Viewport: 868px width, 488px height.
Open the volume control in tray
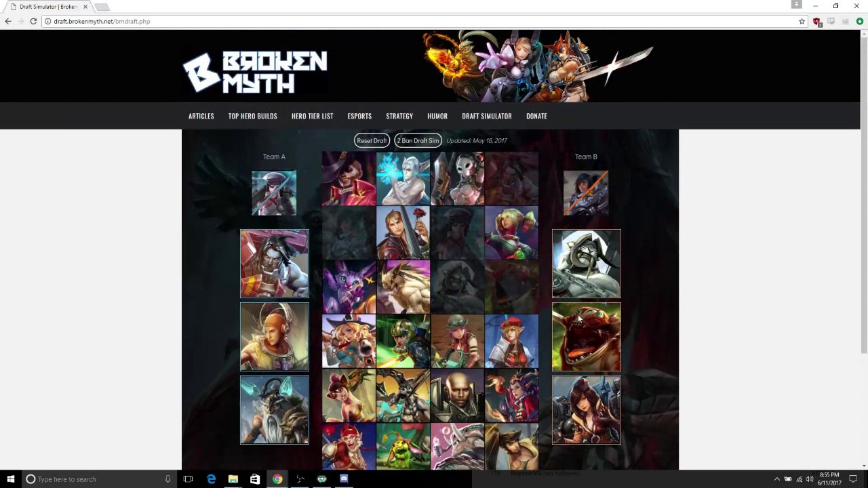pos(810,479)
